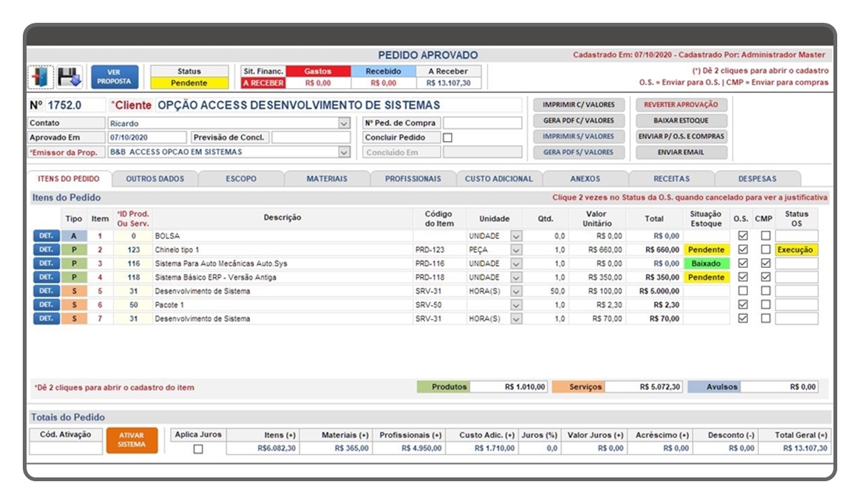Click the ENVIAR EMAIL button
Screen dimensions: 860x504
click(x=681, y=153)
